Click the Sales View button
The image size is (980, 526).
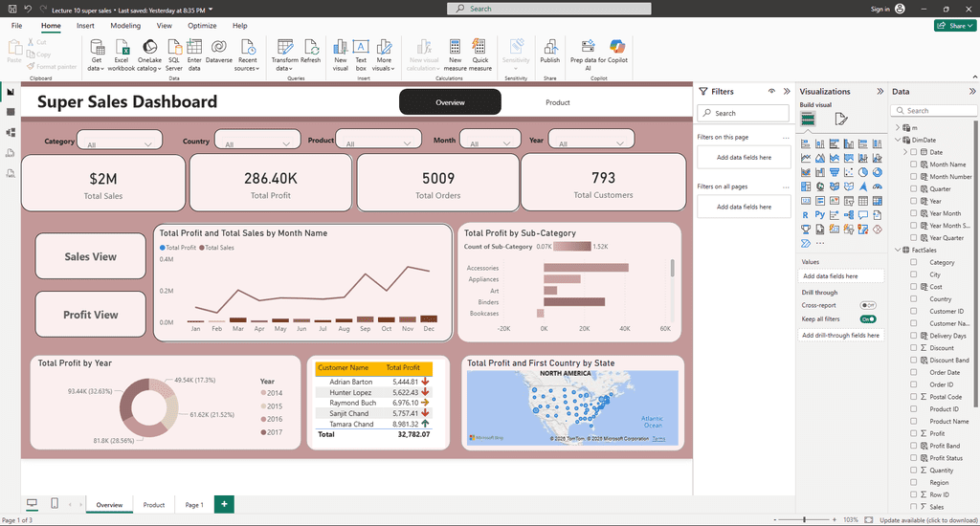(x=91, y=256)
